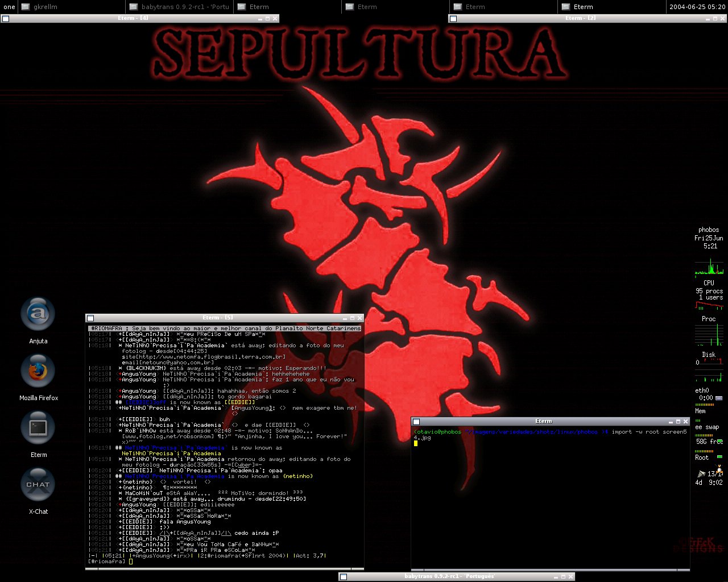Minimize the Eterm [5] window
This screenshot has height=582, width=728.
(345, 318)
